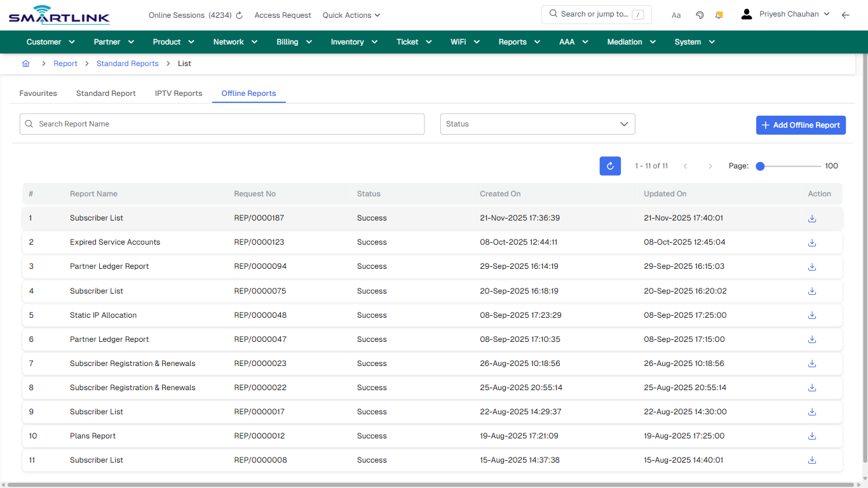Select the Favourites tab
The height and width of the screenshot is (488, 868).
click(x=37, y=93)
